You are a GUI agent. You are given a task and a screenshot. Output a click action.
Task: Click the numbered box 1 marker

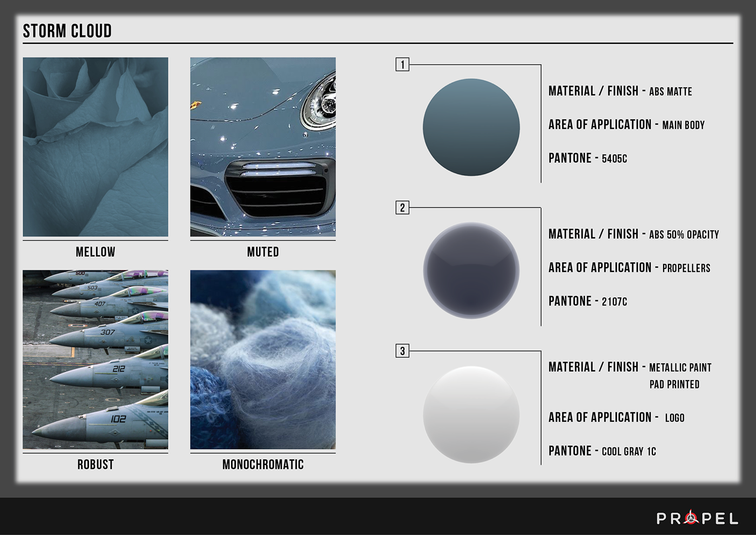pyautogui.click(x=402, y=65)
